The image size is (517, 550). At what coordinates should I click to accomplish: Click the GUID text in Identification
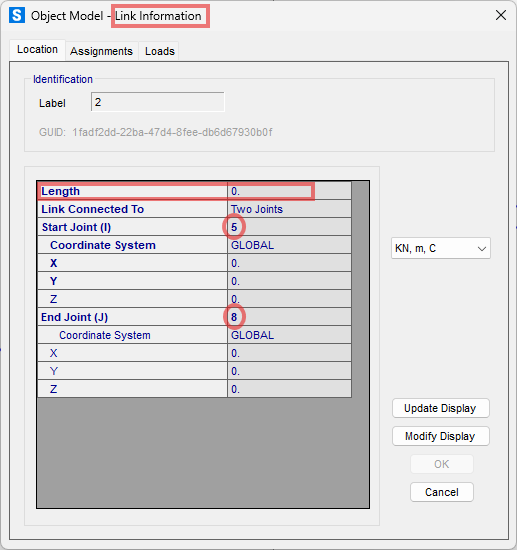point(156,132)
